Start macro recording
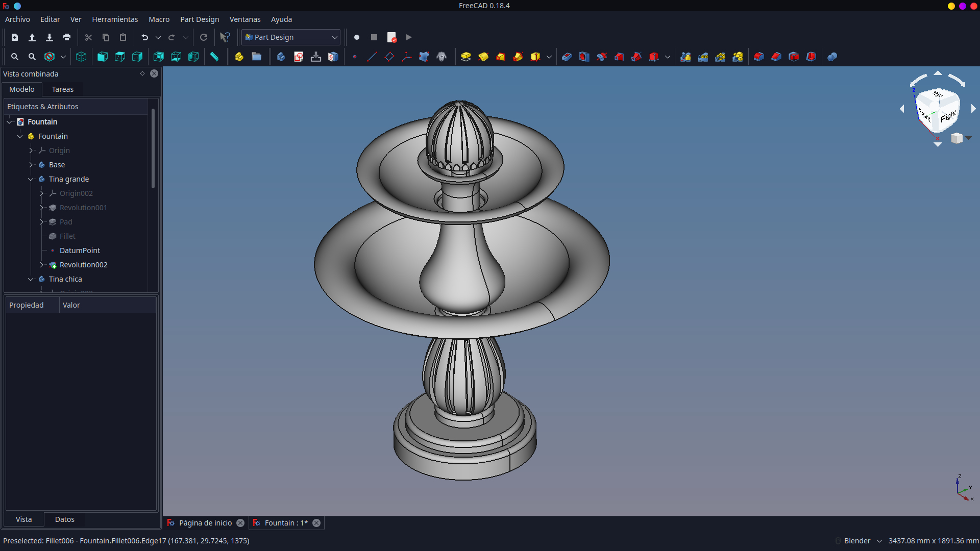Screen dimensions: 980x551 tap(357, 37)
